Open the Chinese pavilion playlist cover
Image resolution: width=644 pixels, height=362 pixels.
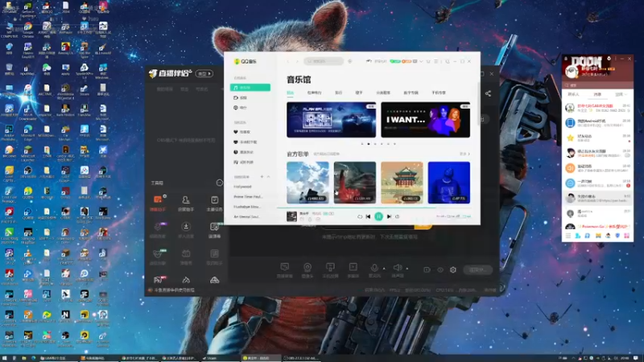click(402, 183)
